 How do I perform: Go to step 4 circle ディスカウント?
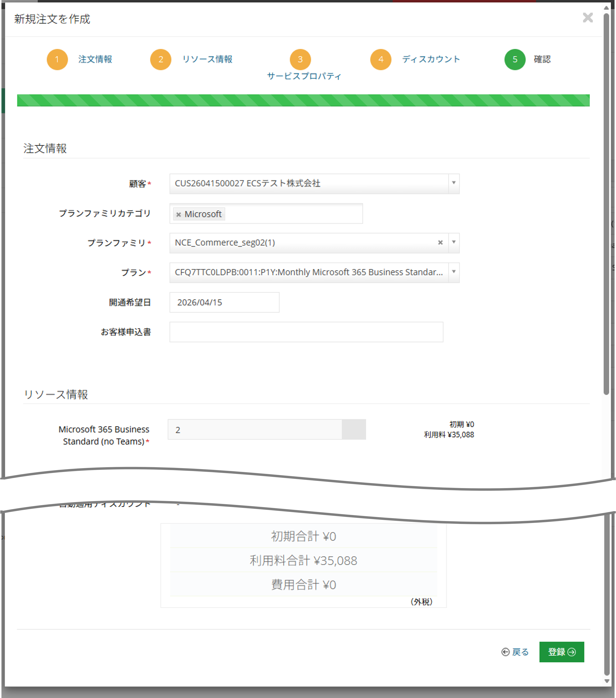[x=381, y=59]
